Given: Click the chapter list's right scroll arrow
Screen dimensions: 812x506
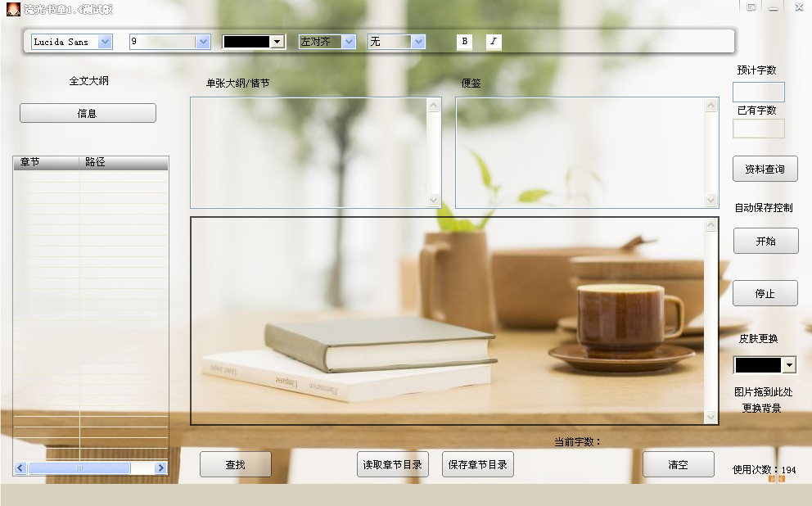Looking at the screenshot, I should 161,468.
